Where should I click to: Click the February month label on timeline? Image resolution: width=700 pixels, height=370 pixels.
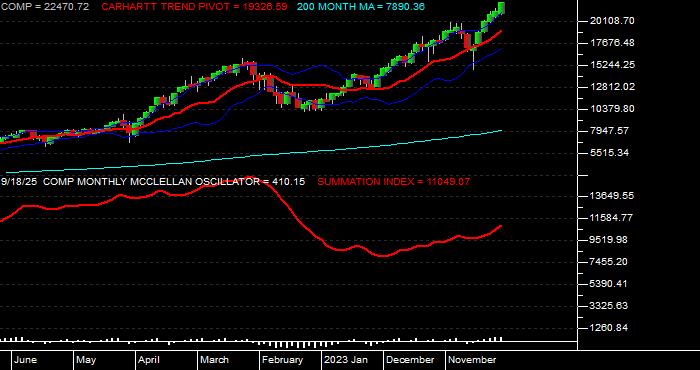[x=282, y=360]
